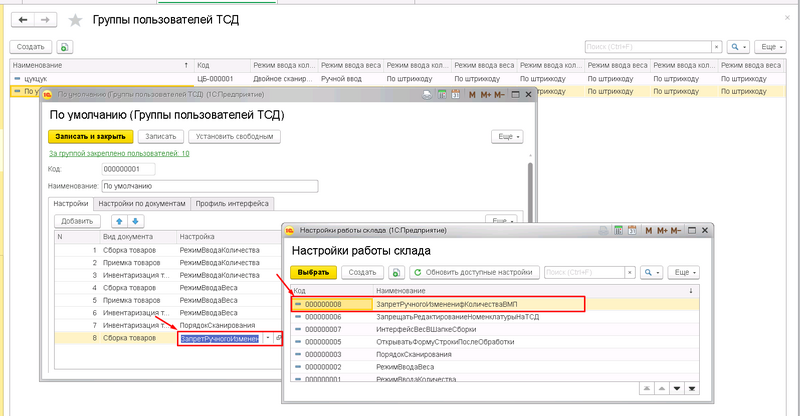The height and width of the screenshot is (416, 800).
Task: Click M− in the Настройки работы склада title bar
Action: coord(676,231)
